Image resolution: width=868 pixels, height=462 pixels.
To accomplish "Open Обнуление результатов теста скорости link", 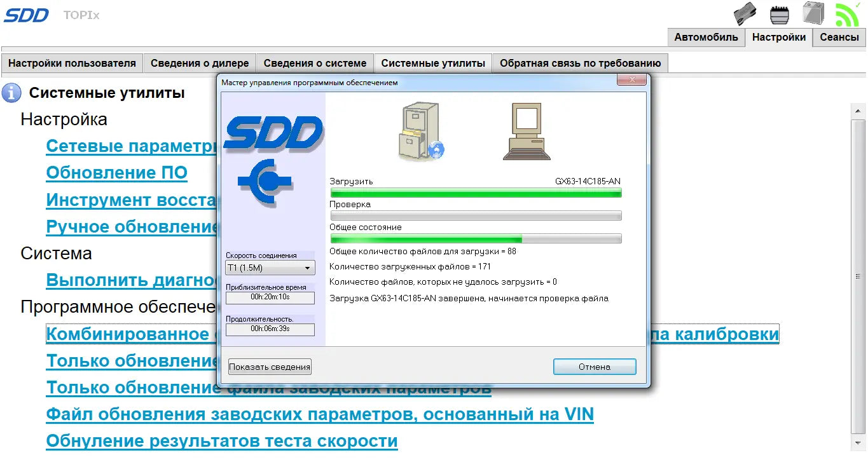I will [x=221, y=441].
